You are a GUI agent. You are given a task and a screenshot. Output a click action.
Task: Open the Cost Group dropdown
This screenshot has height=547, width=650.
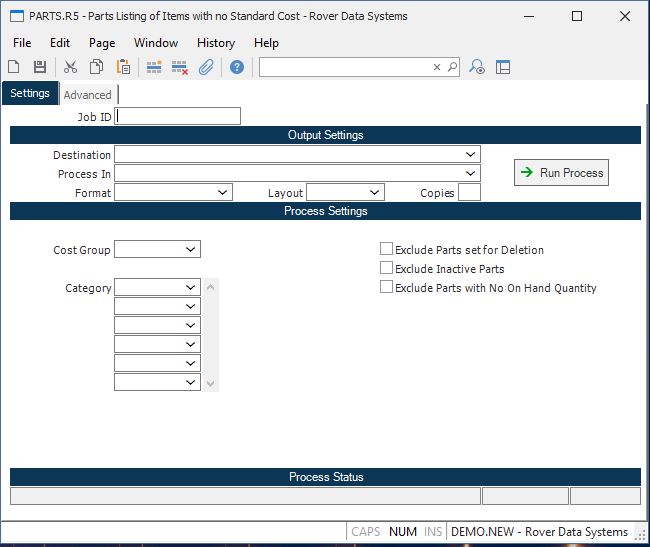coord(190,250)
